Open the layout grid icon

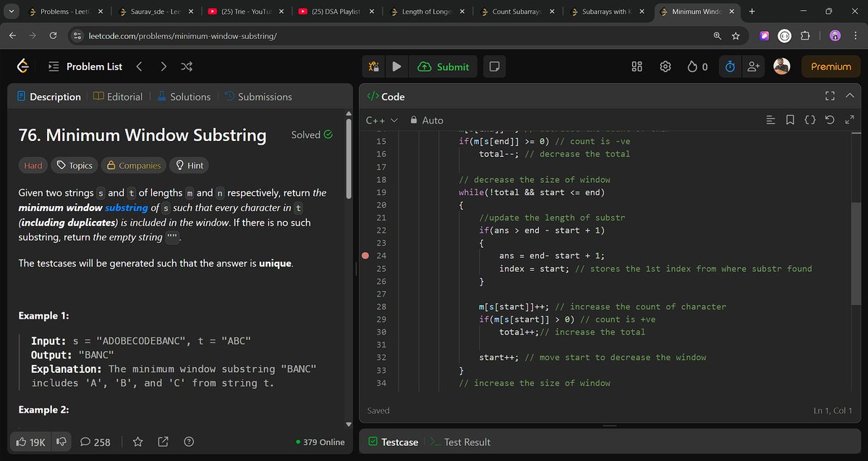pyautogui.click(x=637, y=66)
